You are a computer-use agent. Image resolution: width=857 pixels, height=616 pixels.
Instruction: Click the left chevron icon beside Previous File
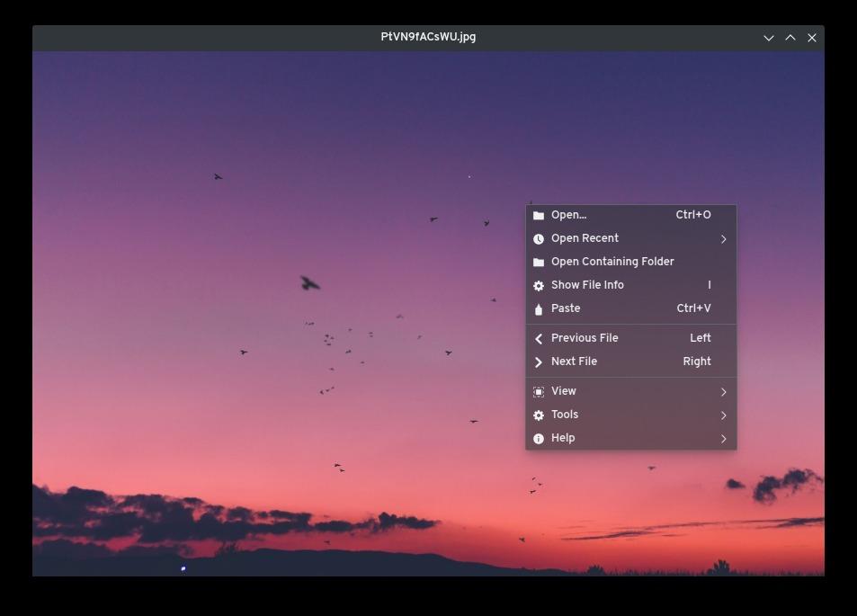tap(538, 337)
